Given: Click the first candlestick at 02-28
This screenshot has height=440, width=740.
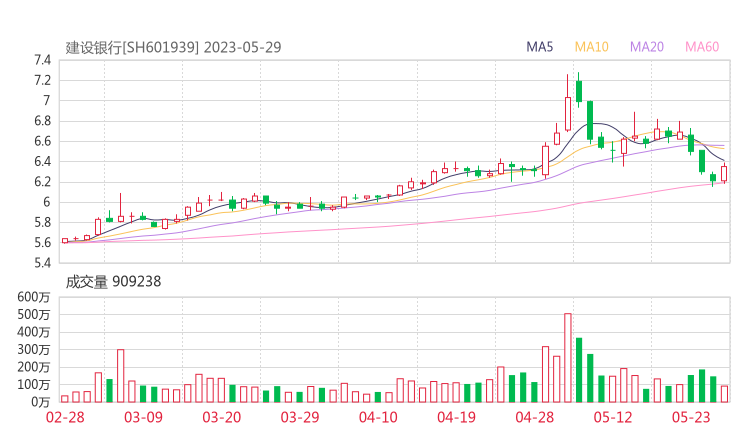Looking at the screenshot, I should [65, 241].
